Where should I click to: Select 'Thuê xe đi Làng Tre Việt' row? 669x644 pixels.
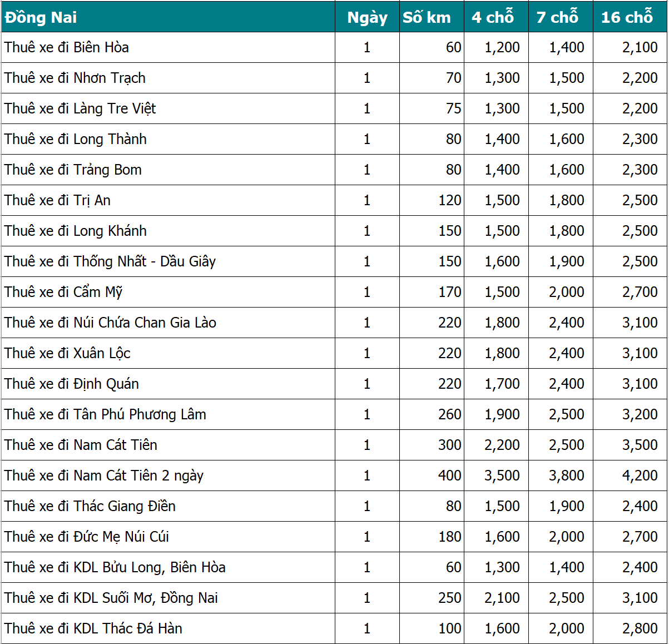point(80,108)
